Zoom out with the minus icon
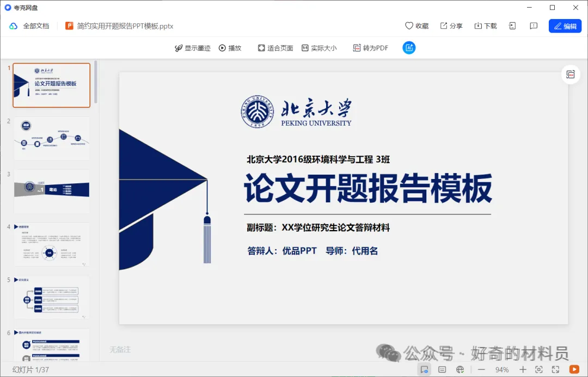The height and width of the screenshot is (377, 588). tap(481, 369)
